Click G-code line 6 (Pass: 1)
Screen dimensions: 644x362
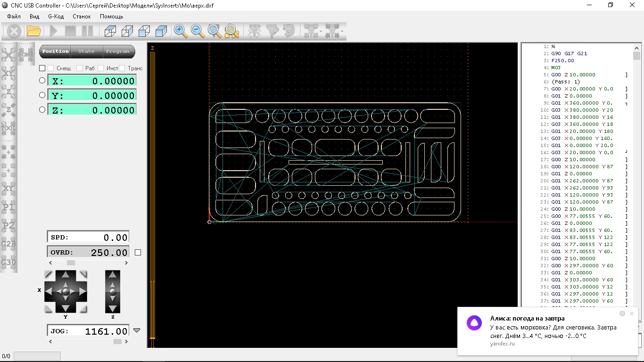click(565, 82)
